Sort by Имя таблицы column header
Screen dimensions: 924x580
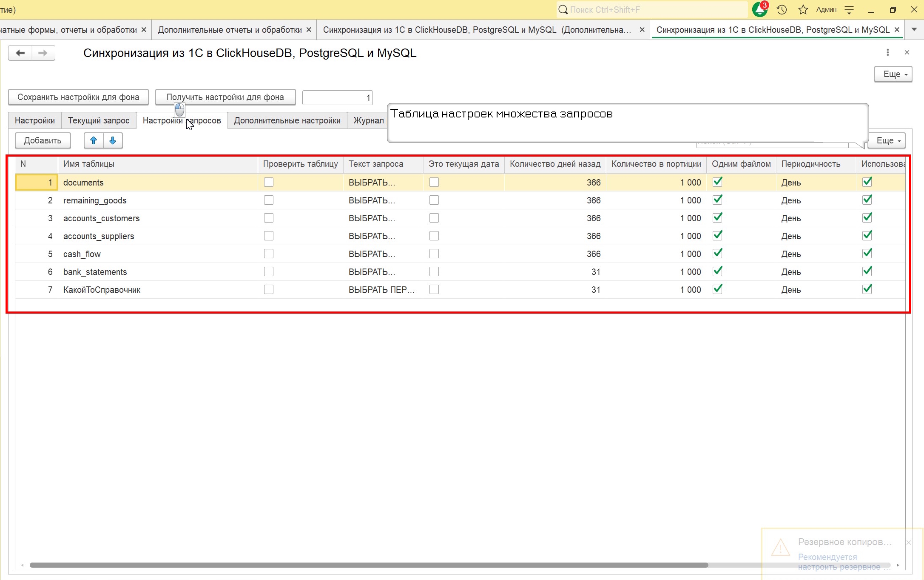point(158,164)
